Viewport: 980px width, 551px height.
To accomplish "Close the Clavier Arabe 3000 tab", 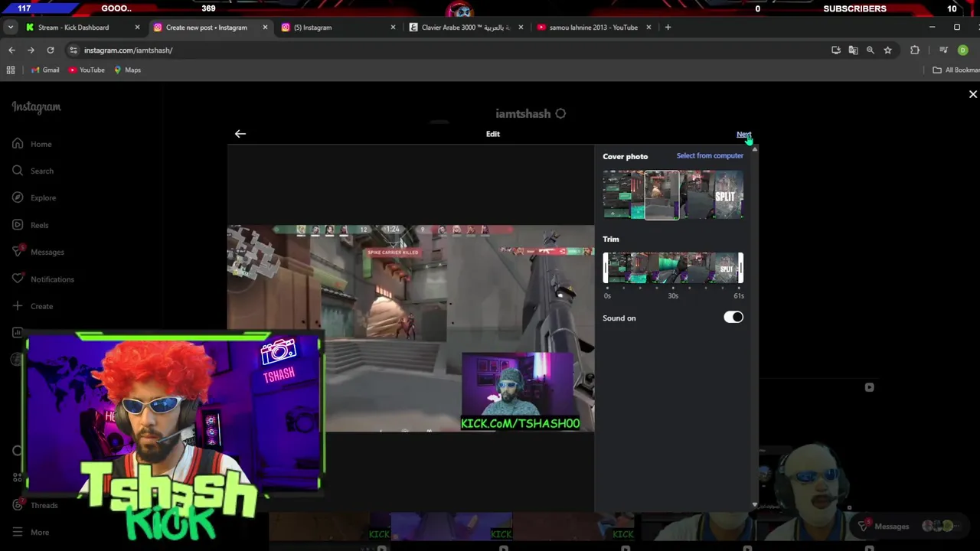I will pyautogui.click(x=521, y=28).
